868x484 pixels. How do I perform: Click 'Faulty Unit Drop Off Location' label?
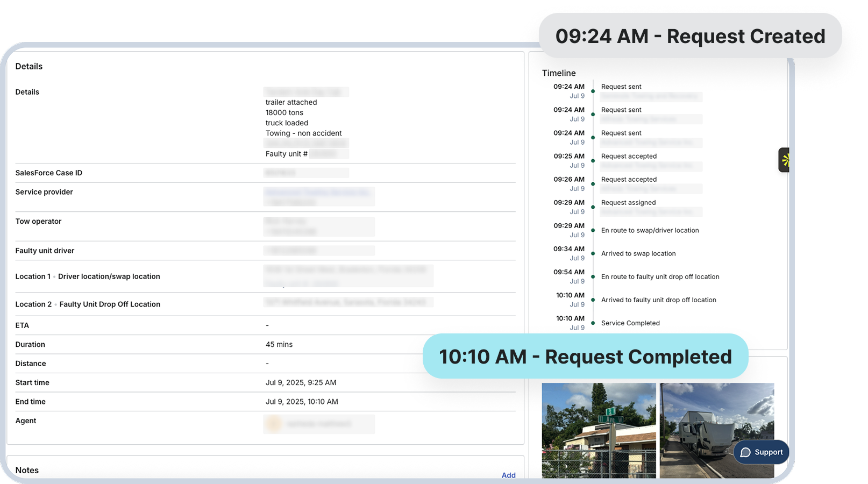pyautogui.click(x=110, y=304)
